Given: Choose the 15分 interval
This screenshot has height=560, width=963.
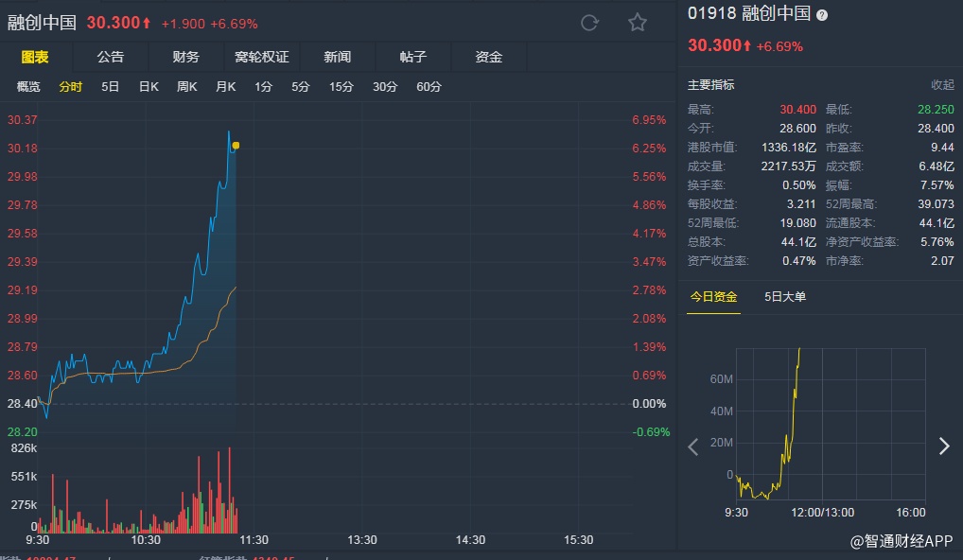Looking at the screenshot, I should click(x=341, y=87).
